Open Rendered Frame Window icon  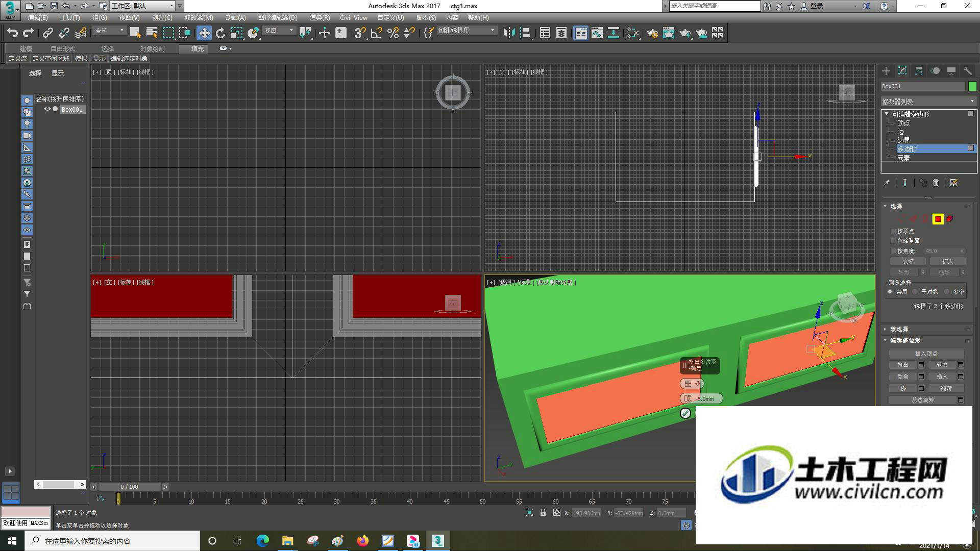(x=669, y=33)
